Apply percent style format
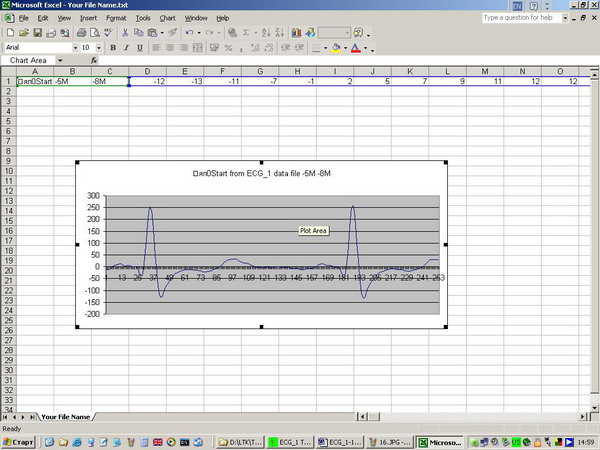The image size is (600, 450). [x=228, y=48]
